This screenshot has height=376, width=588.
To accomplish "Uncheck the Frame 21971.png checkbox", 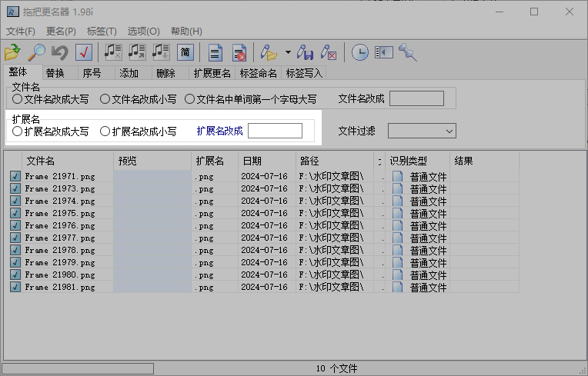I will [15, 176].
